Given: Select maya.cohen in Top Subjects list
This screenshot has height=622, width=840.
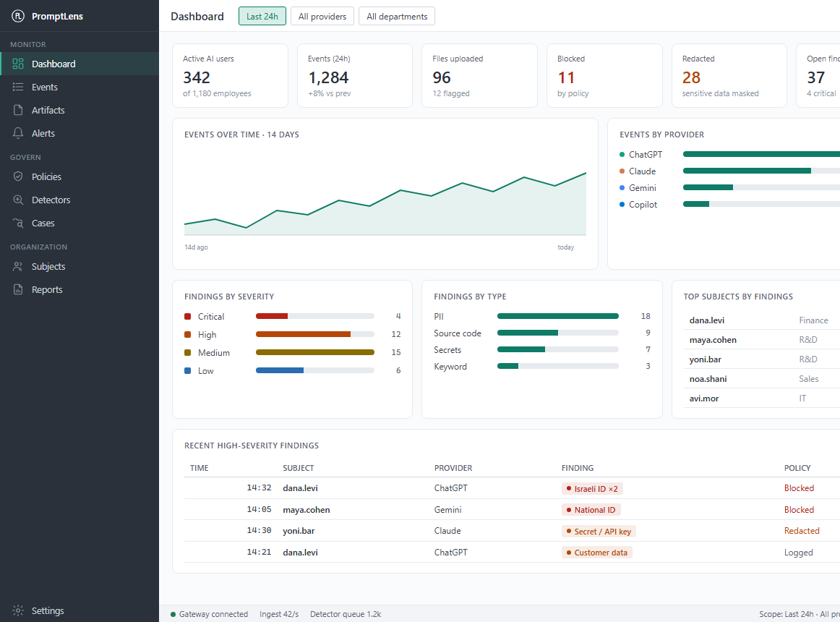Looking at the screenshot, I should (713, 340).
